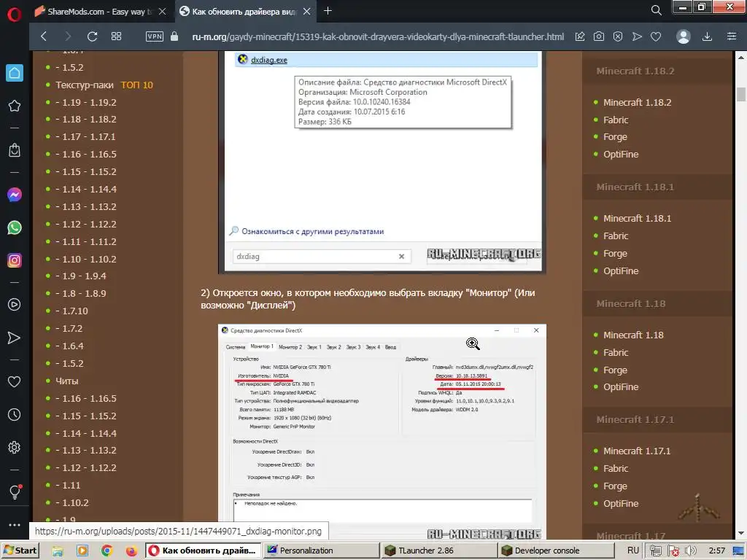This screenshot has height=560, width=747.
Task: Open OptiFine under Minecraft 1.18.1
Action: pyautogui.click(x=621, y=271)
